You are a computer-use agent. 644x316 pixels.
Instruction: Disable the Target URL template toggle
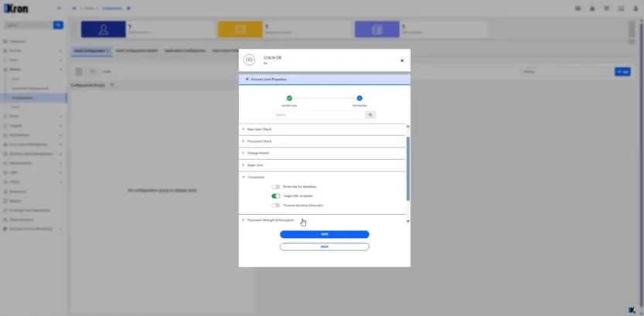click(x=275, y=196)
